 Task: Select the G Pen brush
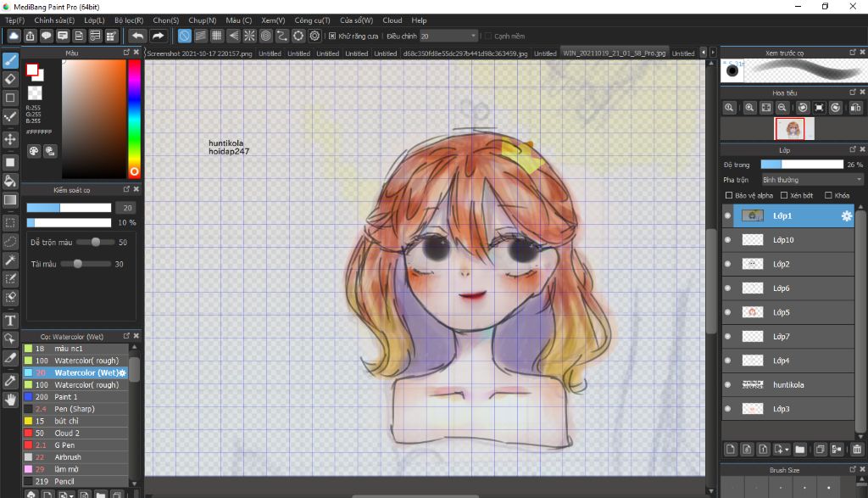(x=75, y=445)
